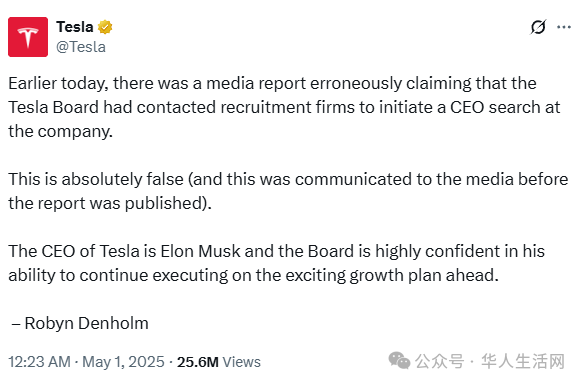The height and width of the screenshot is (384, 583).
Task: Click the Robyn Denholm signature line
Action: click(80, 323)
